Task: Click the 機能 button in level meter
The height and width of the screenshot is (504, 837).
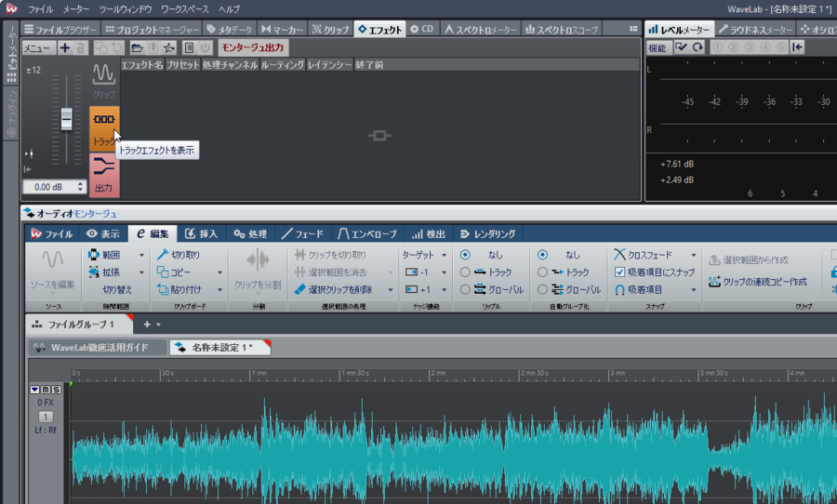Action: click(658, 47)
